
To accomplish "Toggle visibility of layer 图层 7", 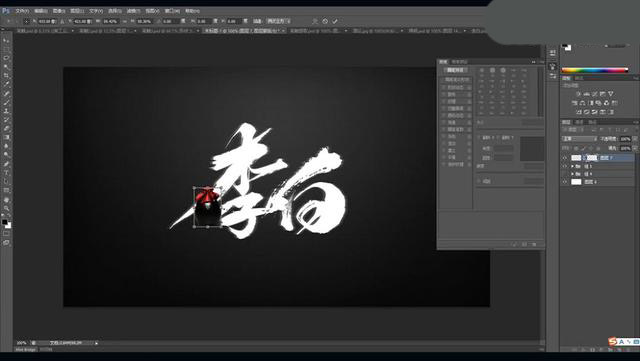I will coord(565,158).
